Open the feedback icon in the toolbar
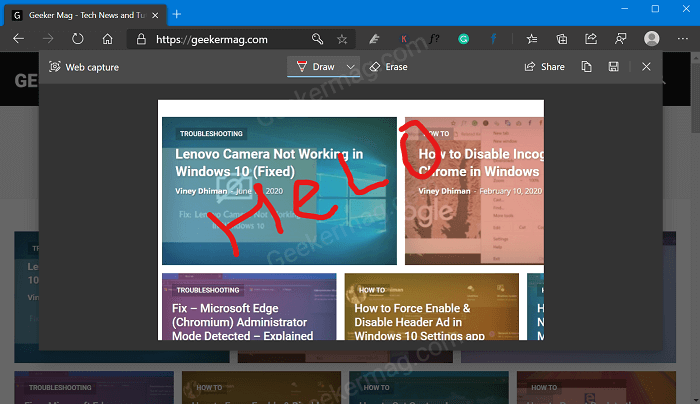 pyautogui.click(x=621, y=39)
